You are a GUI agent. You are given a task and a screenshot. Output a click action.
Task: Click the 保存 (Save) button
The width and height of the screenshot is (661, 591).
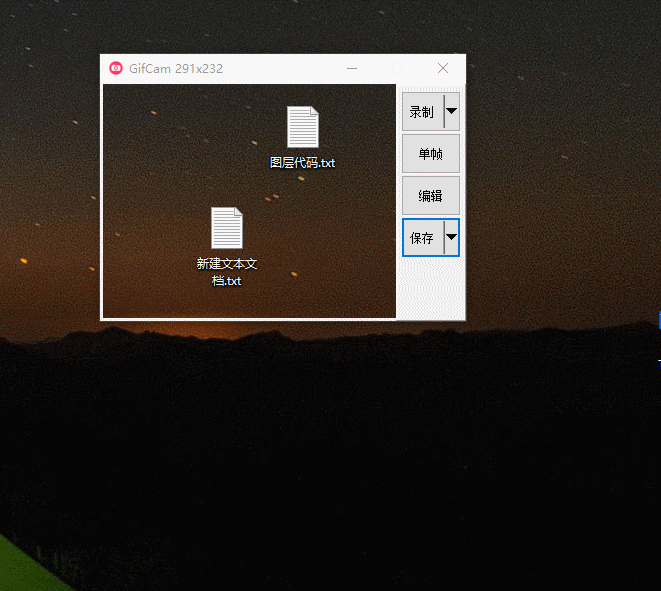(422, 238)
